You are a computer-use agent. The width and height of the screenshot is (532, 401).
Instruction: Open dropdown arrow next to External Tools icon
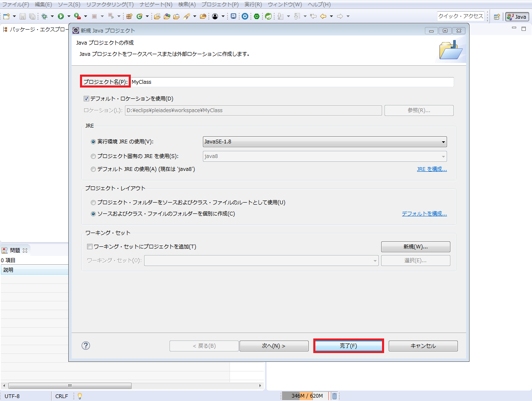click(85, 16)
